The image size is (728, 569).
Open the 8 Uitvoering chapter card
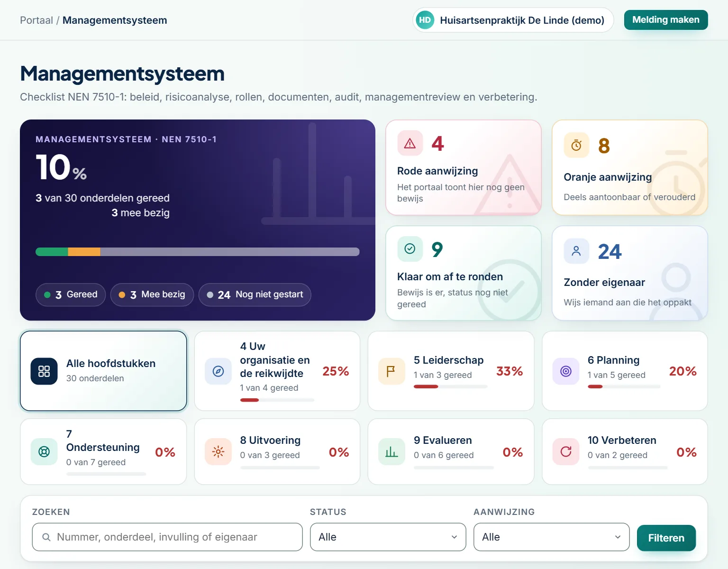277,452
